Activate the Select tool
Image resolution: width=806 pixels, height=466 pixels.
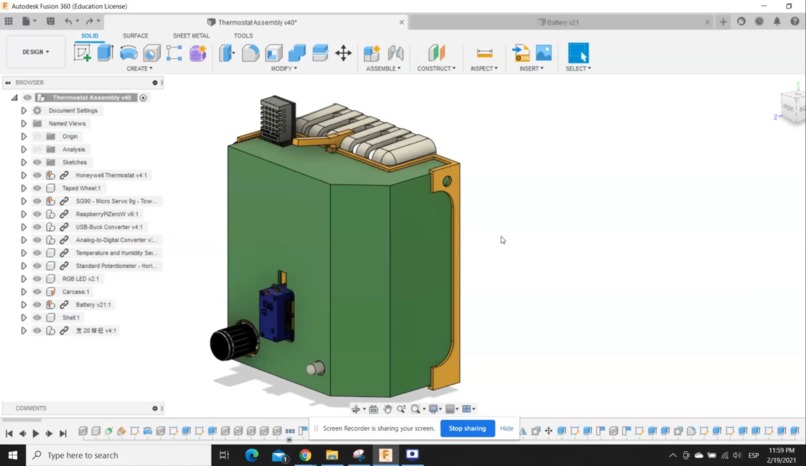[578, 53]
